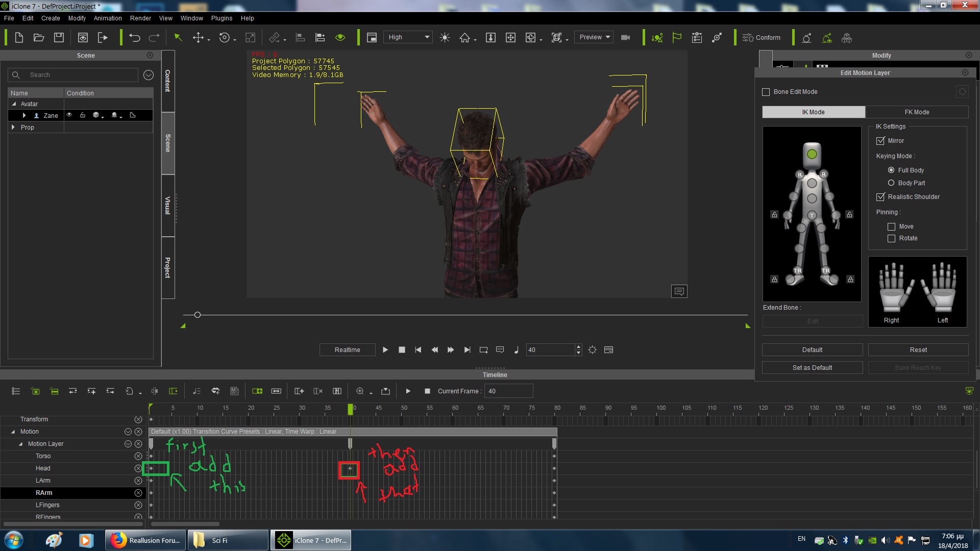Play the animation in the player bar
The width and height of the screenshot is (980, 551).
pos(385,350)
